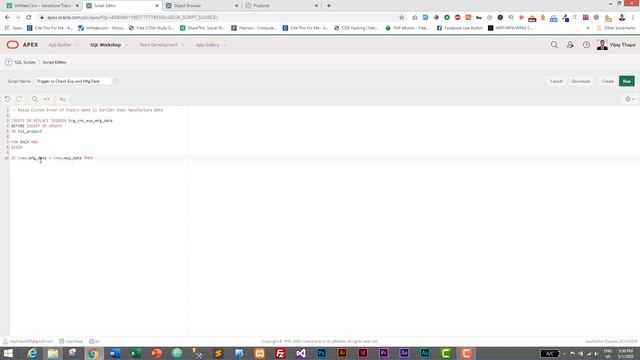This screenshot has width=640, height=360.
Task: Bookmark this page with the star
Action: pos(402,18)
